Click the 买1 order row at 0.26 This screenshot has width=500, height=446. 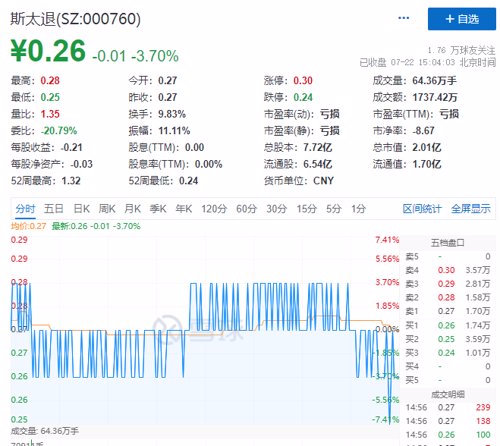pos(448,325)
